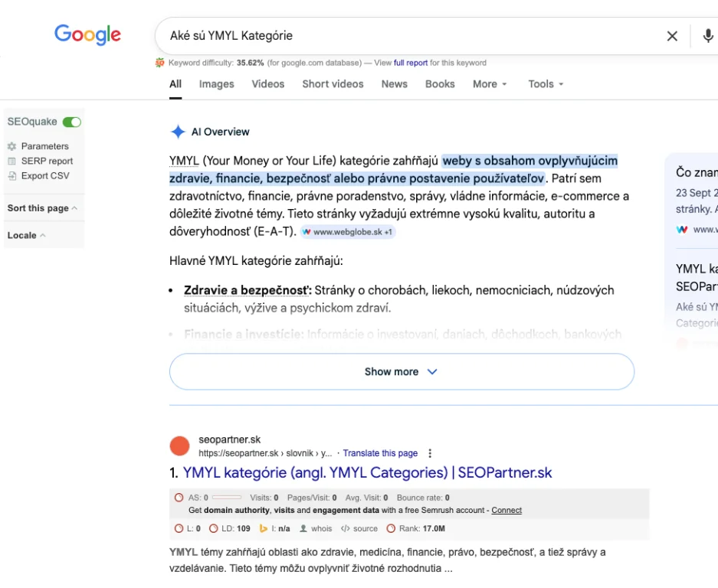Click the Bing index icon in SEOquake bar
Image resolution: width=718 pixels, height=588 pixels.
pos(263,528)
